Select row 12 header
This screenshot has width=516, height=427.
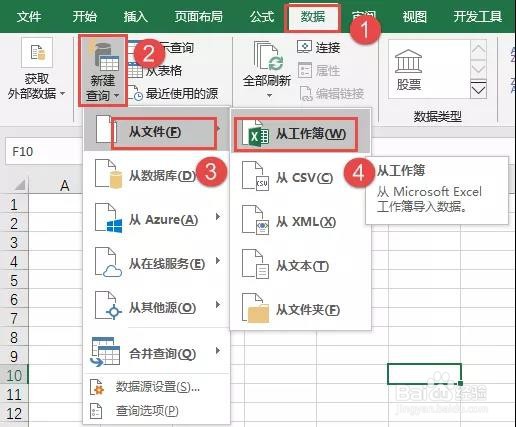pyautogui.click(x=14, y=413)
